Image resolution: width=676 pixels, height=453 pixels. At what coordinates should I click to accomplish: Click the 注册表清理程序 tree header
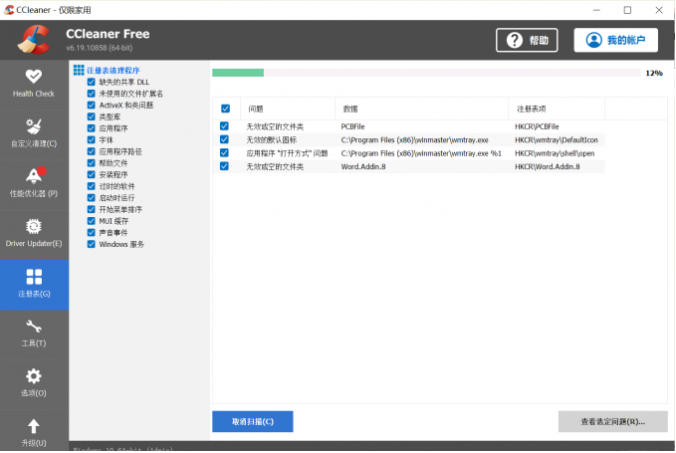(x=113, y=70)
